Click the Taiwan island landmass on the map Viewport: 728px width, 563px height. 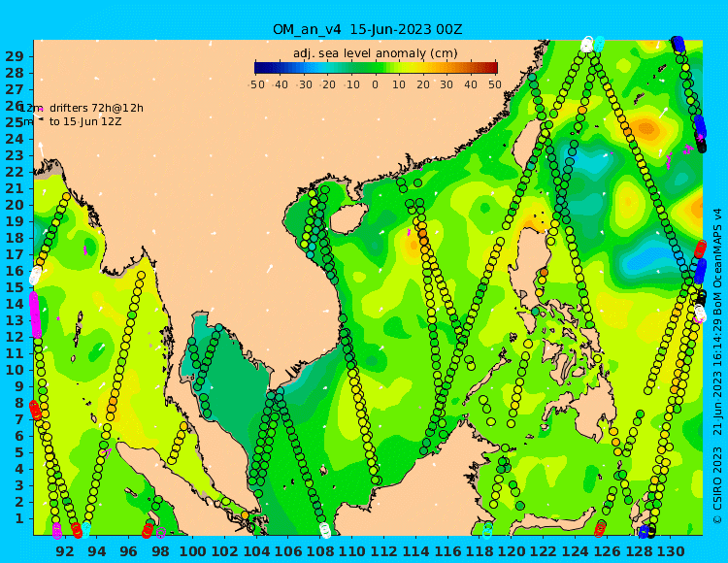pyautogui.click(x=529, y=144)
